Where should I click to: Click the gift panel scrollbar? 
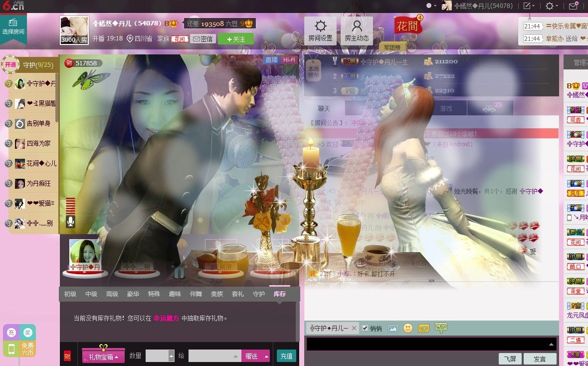tap(298, 321)
